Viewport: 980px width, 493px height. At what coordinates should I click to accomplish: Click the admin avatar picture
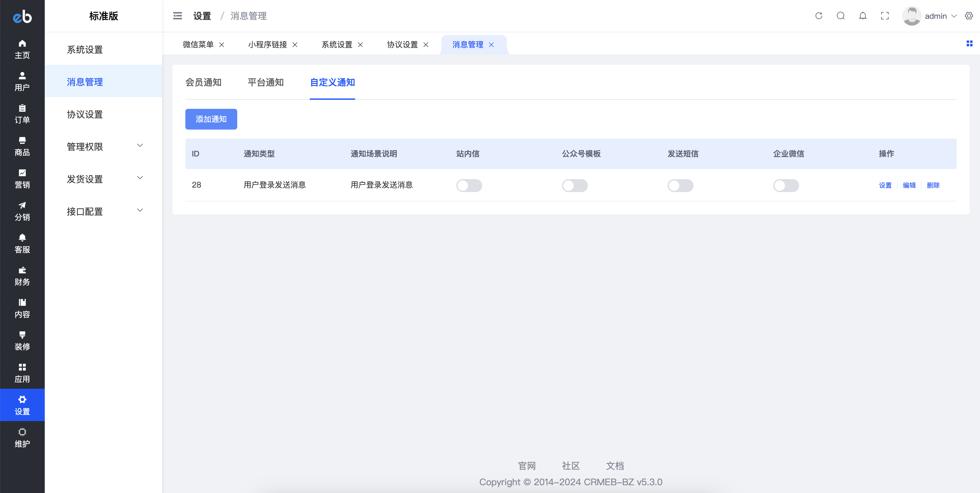tap(912, 16)
